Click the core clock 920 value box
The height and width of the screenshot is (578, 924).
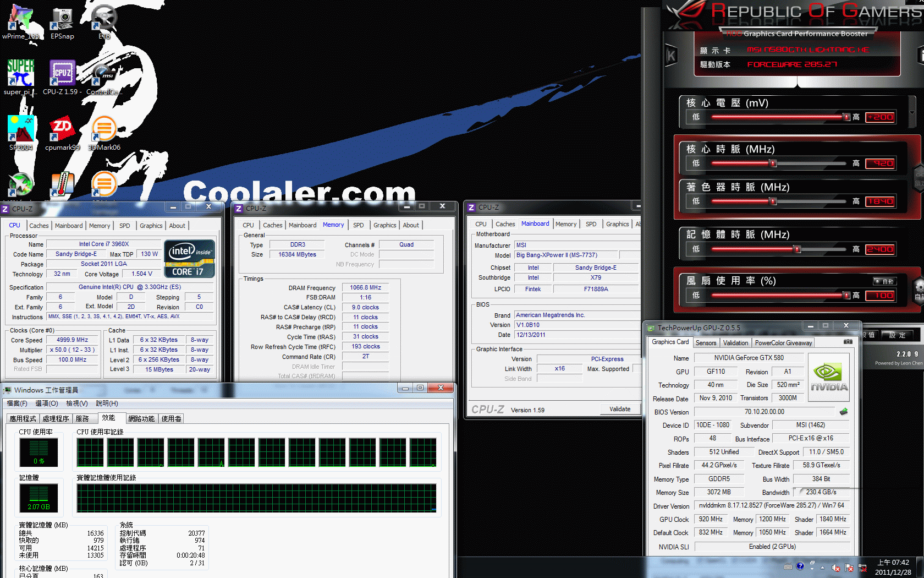point(880,163)
